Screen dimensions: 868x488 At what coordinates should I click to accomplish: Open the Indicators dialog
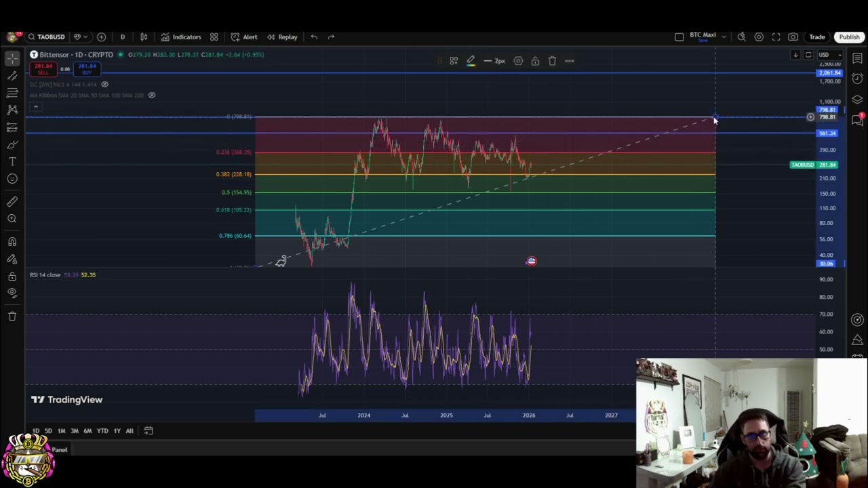(x=181, y=37)
